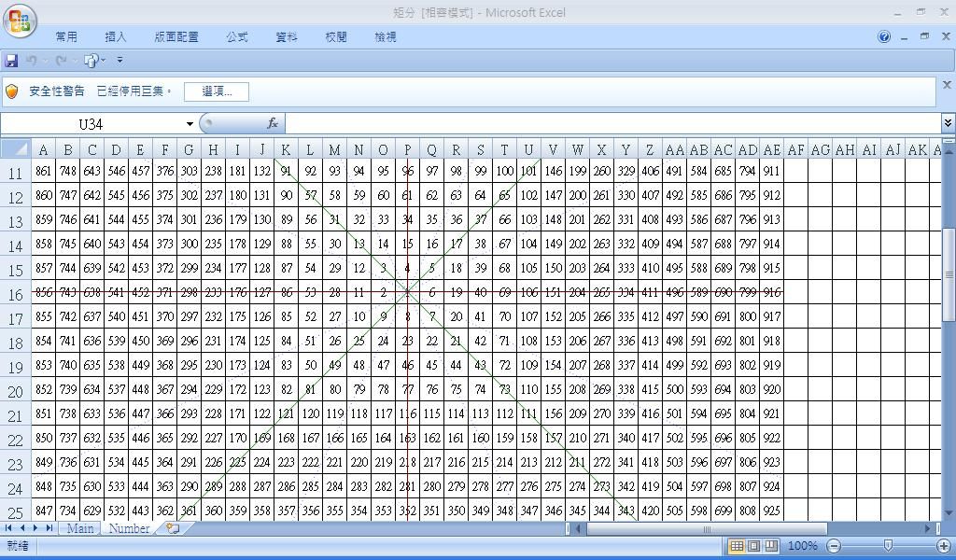This screenshot has width=956, height=560.
Task: Undo the last action
Action: coord(32,61)
